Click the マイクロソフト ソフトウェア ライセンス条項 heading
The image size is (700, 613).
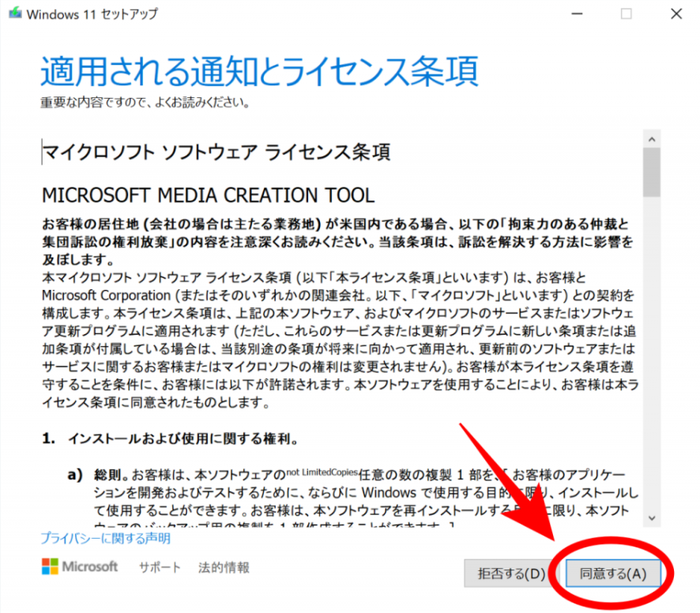(216, 152)
